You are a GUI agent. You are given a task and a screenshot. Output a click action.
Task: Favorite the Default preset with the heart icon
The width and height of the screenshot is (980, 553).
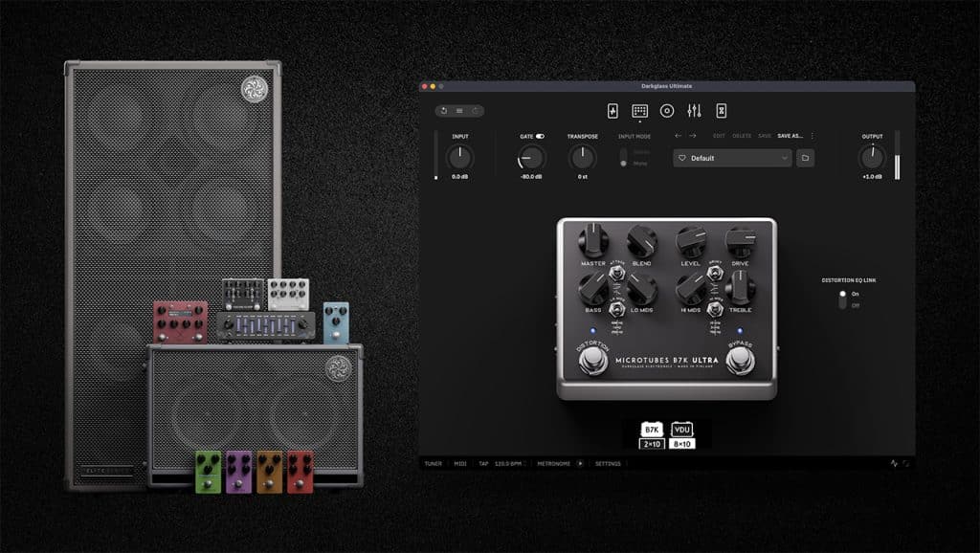coord(682,157)
